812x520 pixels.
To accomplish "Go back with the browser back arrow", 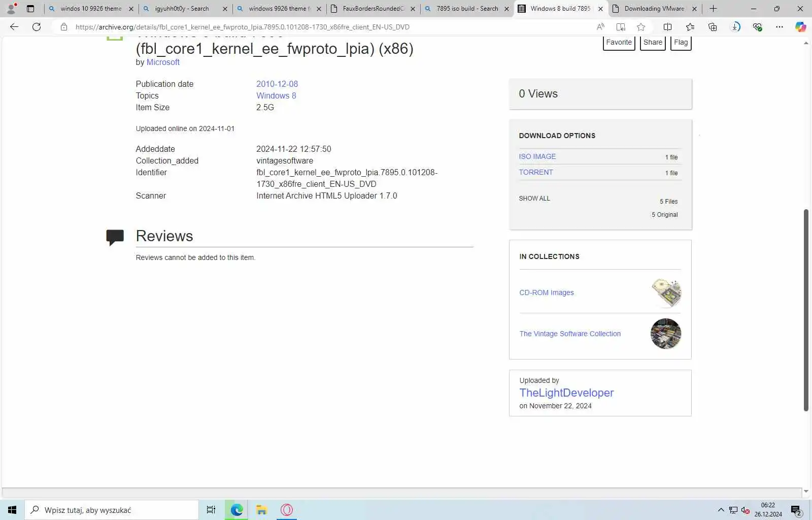I will [x=14, y=27].
